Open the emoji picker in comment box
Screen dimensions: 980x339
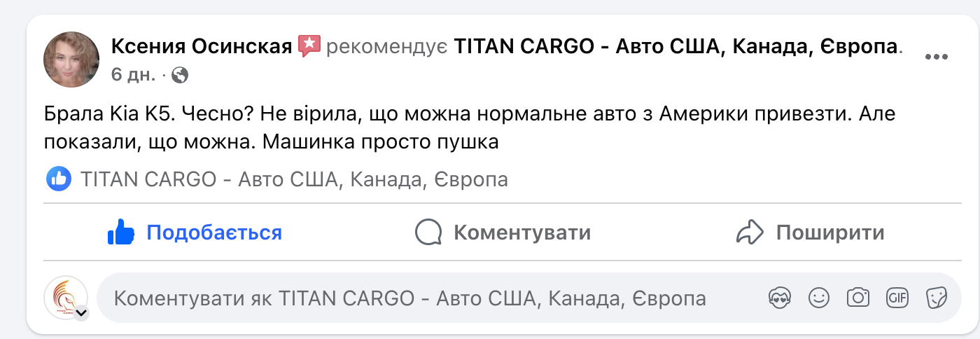click(818, 298)
